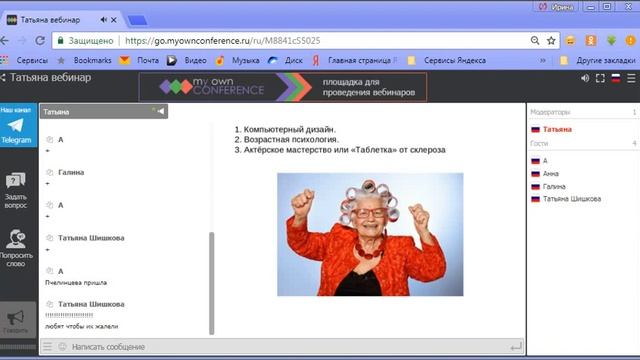Click the zoom magnifier in address bar
The height and width of the screenshot is (360, 640).
pos(535,40)
